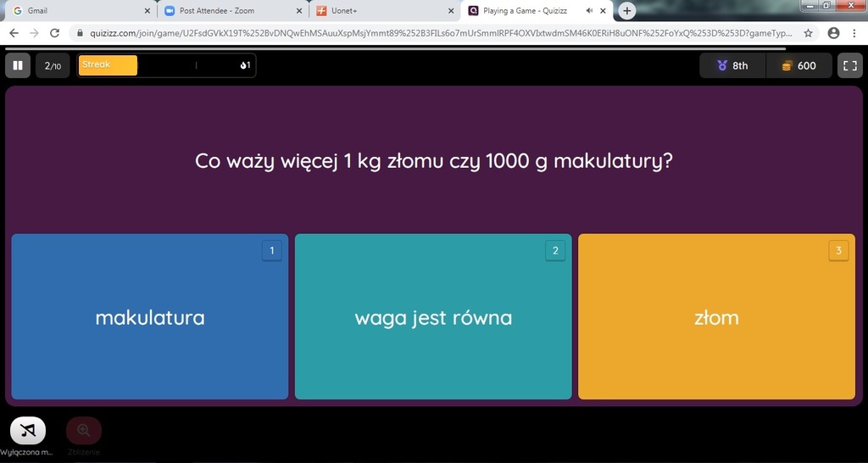868x463 pixels.
Task: Click the Streak progress bar
Action: (166, 65)
